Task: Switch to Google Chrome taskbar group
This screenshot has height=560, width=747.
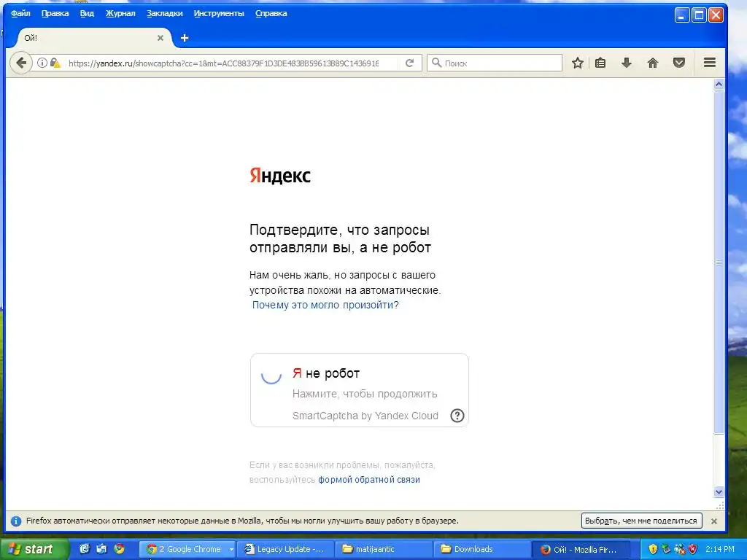Action: click(x=183, y=549)
